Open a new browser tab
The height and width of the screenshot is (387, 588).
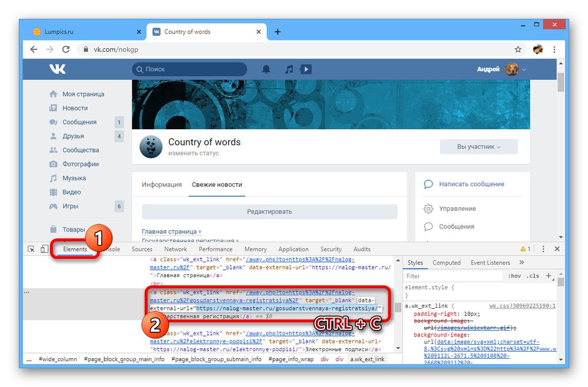278,32
